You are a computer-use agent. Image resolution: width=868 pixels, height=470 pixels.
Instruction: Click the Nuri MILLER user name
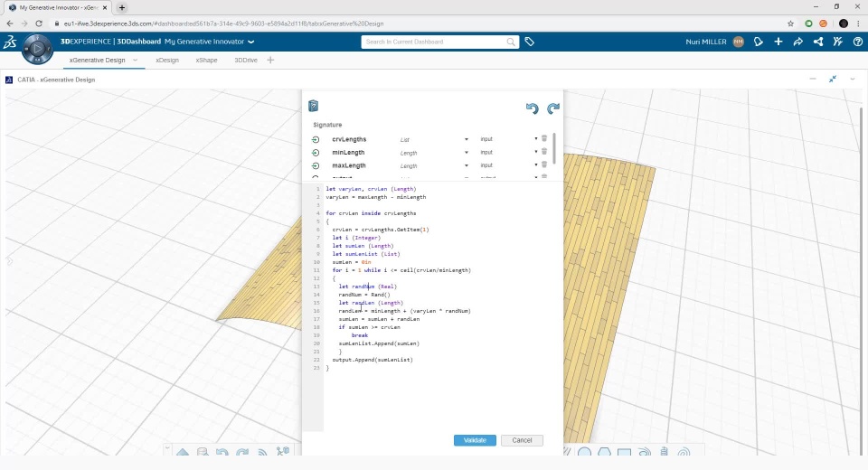(x=706, y=42)
